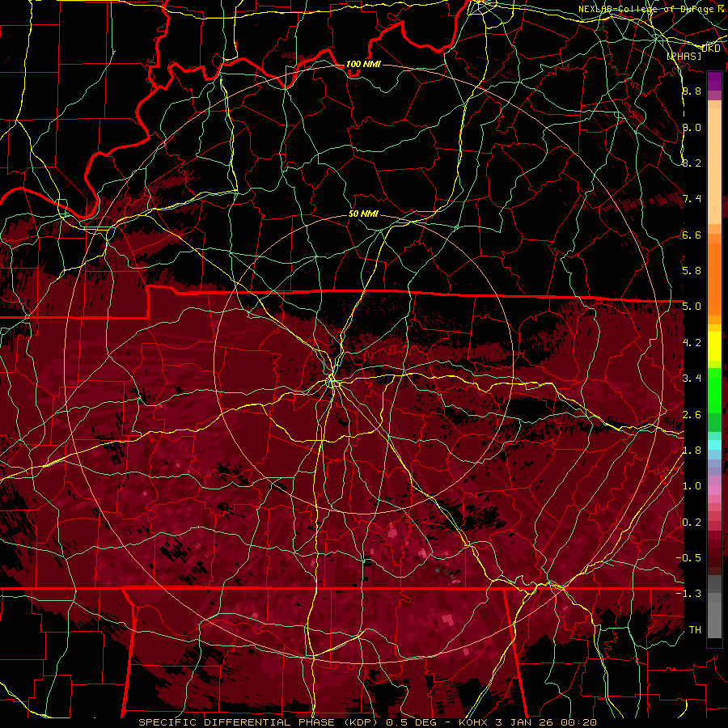Image resolution: width=728 pixels, height=728 pixels.
Task: Click the 0.5 DEG elevation angle text
Action: click(411, 722)
